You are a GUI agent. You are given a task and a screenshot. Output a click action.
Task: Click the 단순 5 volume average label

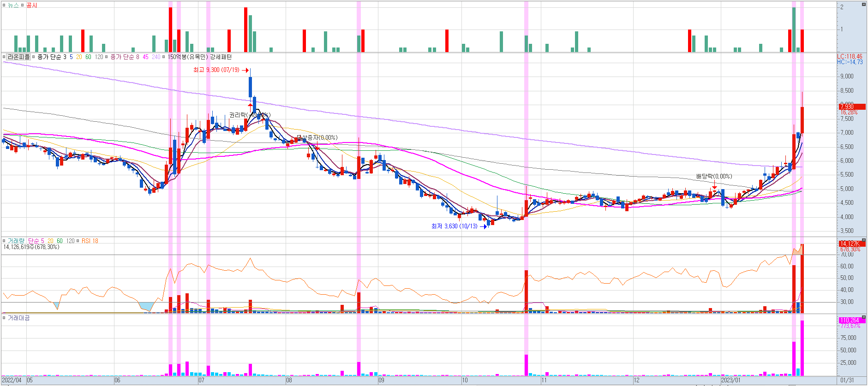click(x=36, y=241)
